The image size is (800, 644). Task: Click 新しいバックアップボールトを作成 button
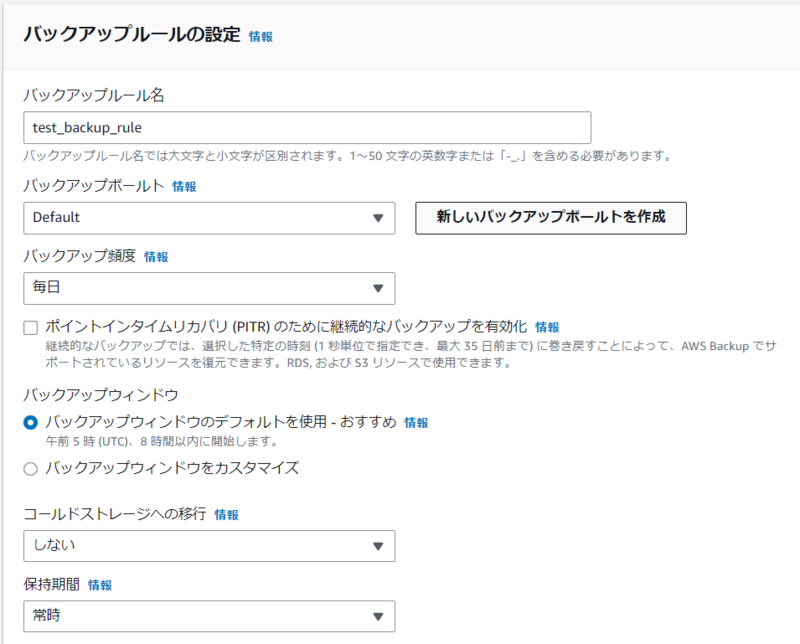(551, 218)
